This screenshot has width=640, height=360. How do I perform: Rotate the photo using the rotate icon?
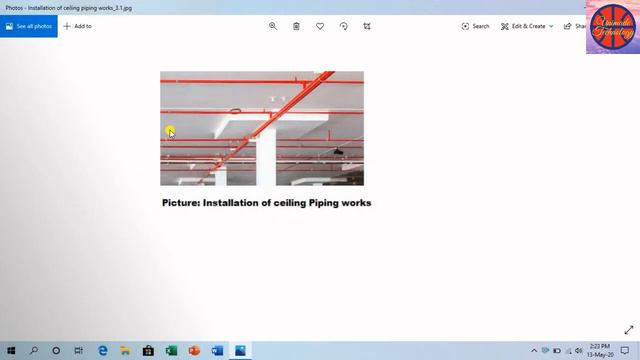pos(344,26)
